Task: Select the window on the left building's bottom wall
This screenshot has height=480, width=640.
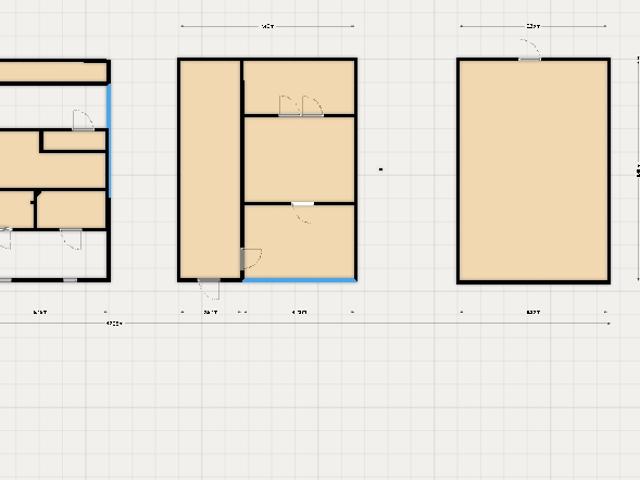Action: click(70, 280)
